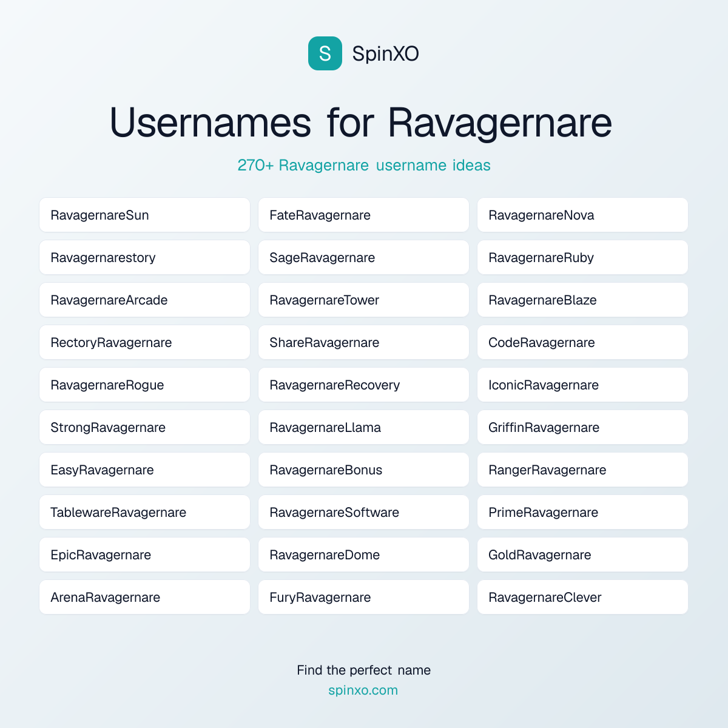Pick RavagernareClever username
Viewport: 728px width, 728px height.
[x=582, y=597]
